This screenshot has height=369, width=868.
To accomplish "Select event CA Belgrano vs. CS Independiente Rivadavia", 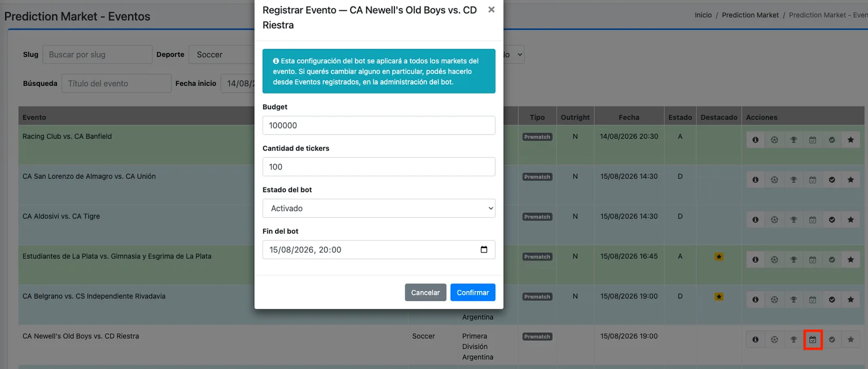I will (94, 296).
